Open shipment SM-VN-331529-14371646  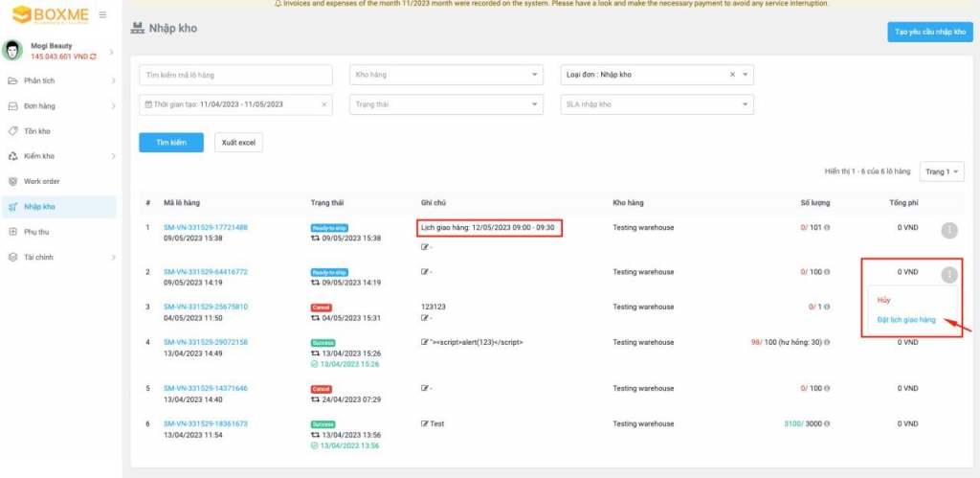[206, 389]
